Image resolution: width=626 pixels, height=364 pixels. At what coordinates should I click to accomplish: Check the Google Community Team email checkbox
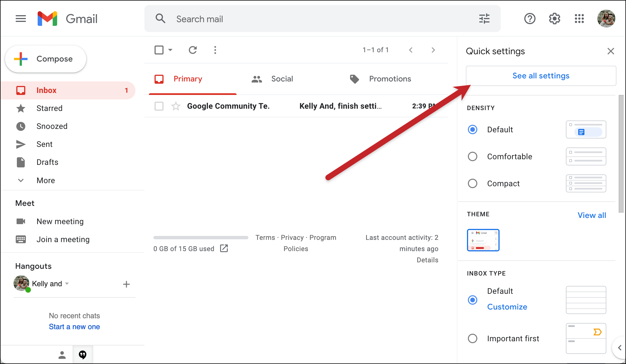pos(159,106)
